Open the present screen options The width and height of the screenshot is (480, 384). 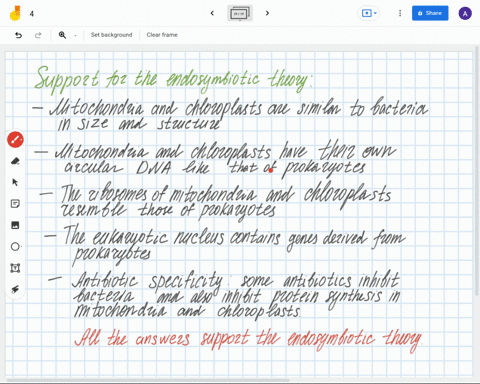[x=369, y=13]
